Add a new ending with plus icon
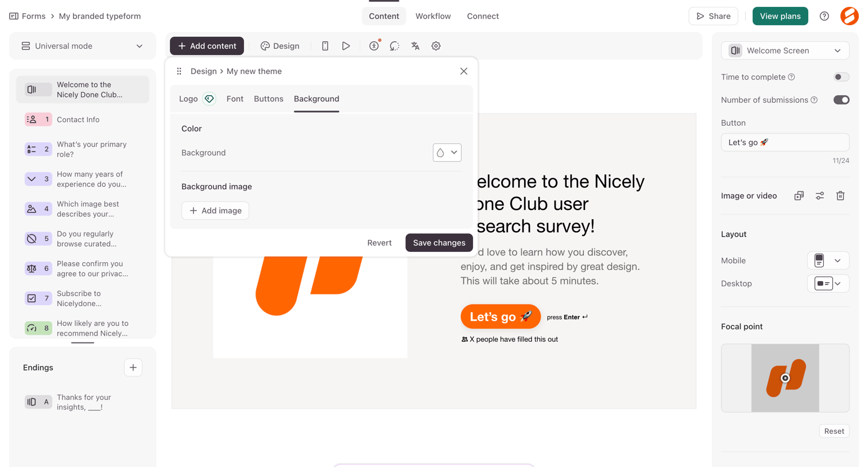 (x=133, y=367)
